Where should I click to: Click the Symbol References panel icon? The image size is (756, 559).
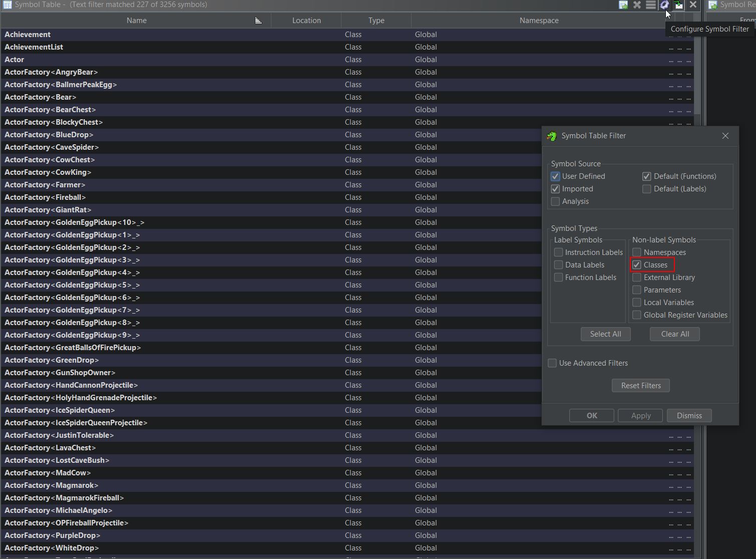click(712, 5)
